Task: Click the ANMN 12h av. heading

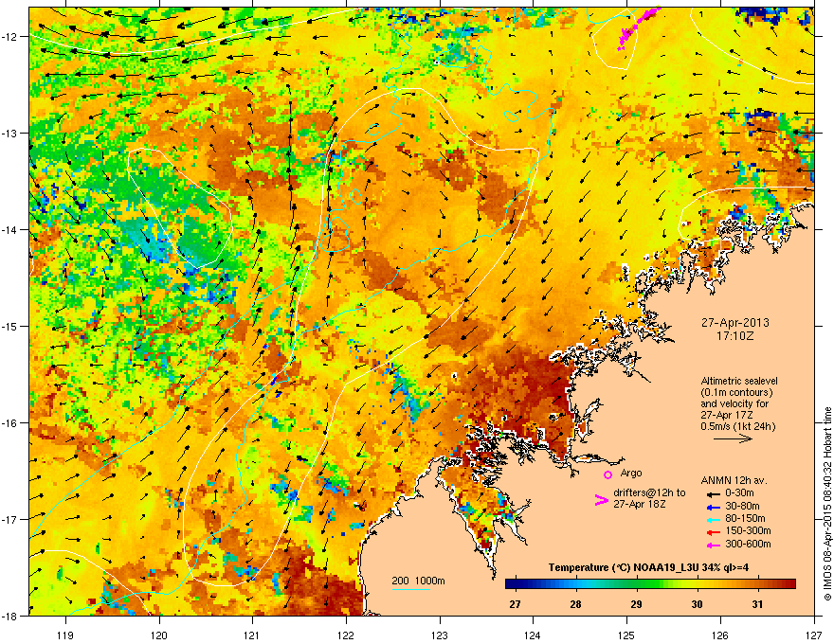Action: [734, 480]
